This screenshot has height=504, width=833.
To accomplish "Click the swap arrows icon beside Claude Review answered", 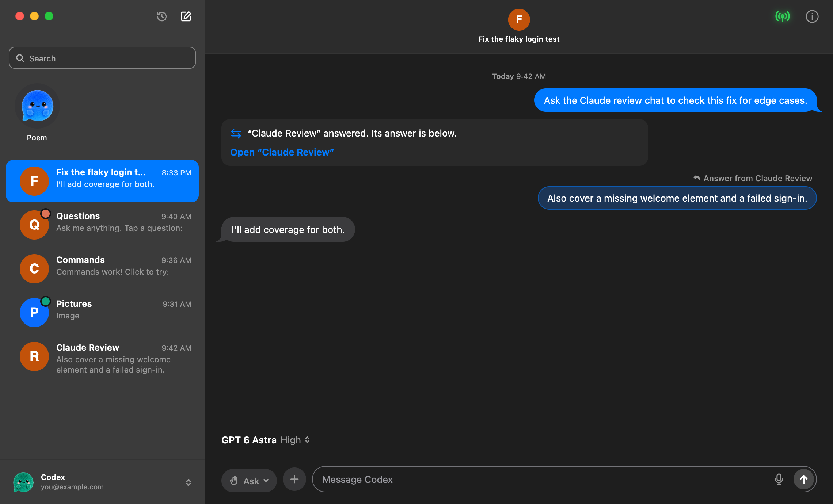I will pos(236,134).
